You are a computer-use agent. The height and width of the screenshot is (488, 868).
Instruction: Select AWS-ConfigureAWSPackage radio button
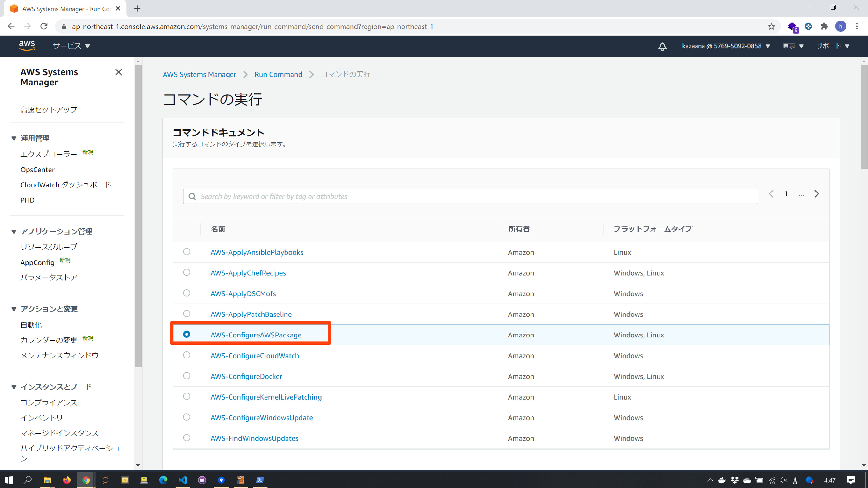coord(187,335)
